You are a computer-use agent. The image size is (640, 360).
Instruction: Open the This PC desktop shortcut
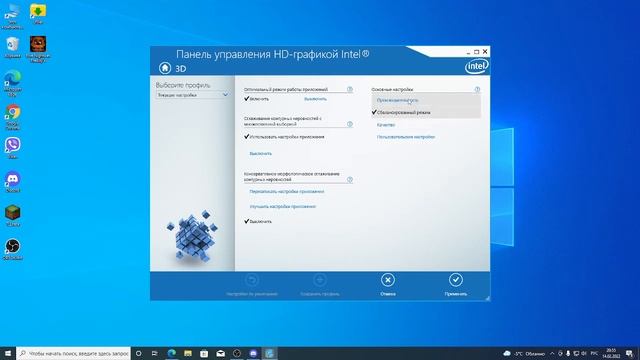pos(13,16)
